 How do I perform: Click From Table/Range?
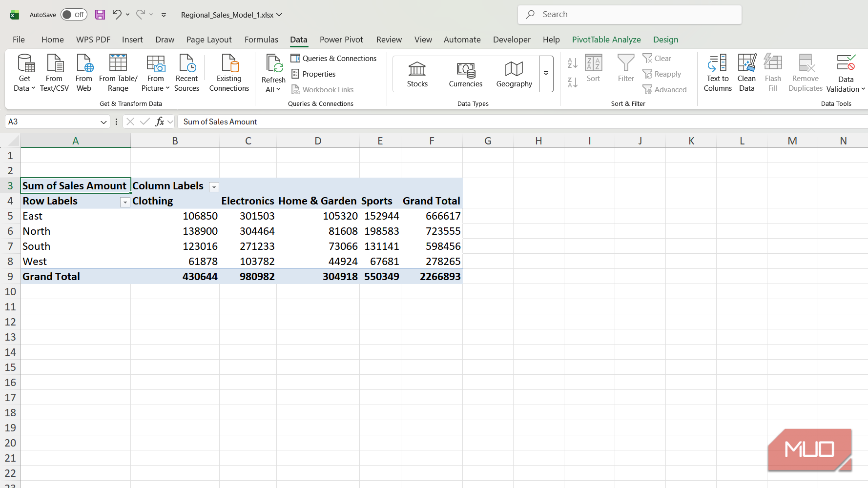tap(118, 73)
